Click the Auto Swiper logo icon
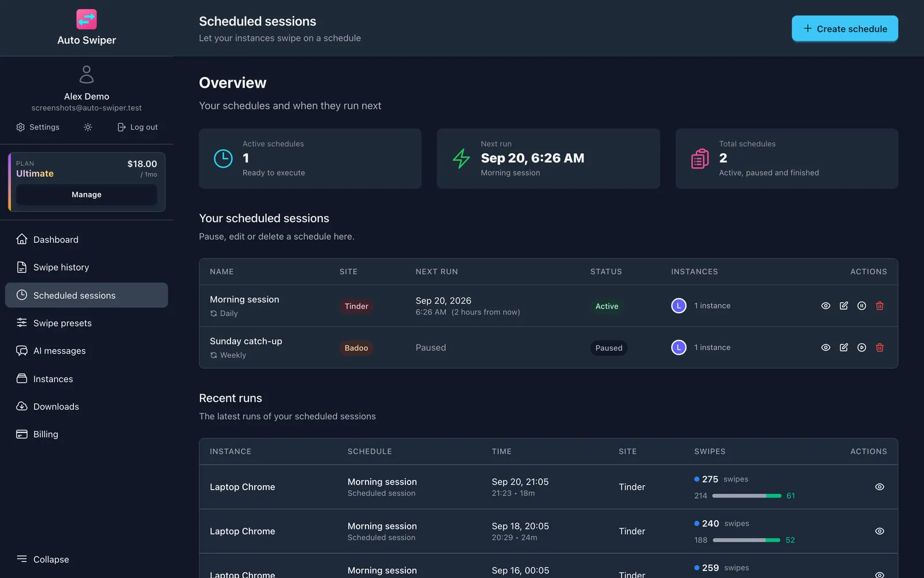 [87, 19]
